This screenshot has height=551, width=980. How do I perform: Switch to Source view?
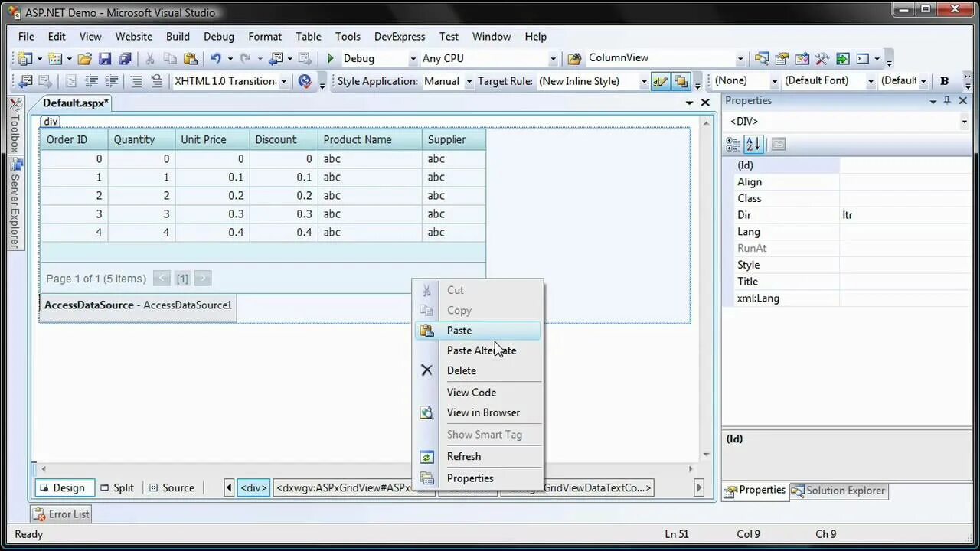tap(171, 487)
